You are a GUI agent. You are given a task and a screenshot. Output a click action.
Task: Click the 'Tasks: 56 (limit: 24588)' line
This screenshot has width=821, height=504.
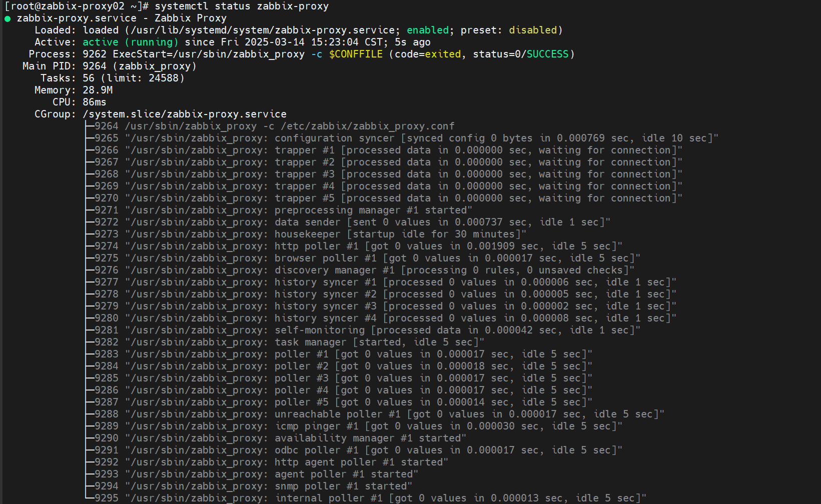(x=113, y=78)
